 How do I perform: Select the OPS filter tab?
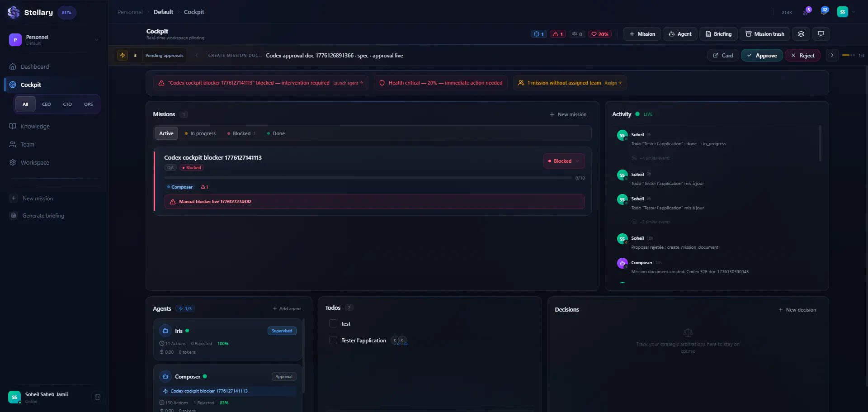click(89, 104)
